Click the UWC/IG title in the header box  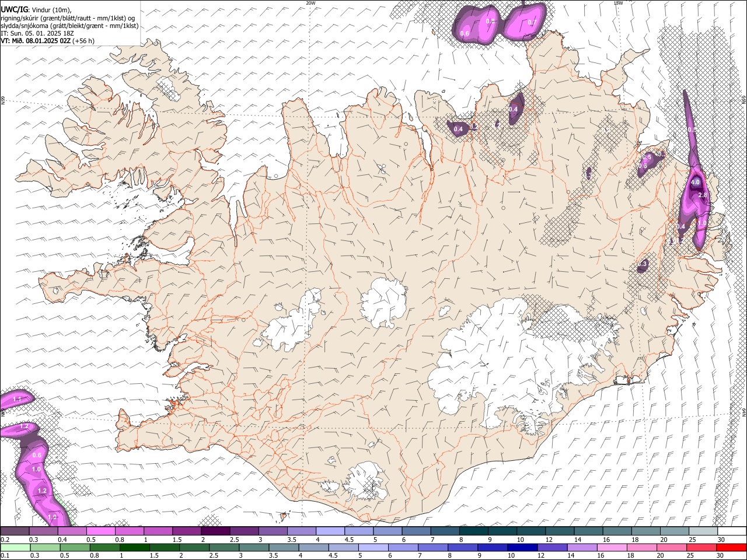click(14, 9)
